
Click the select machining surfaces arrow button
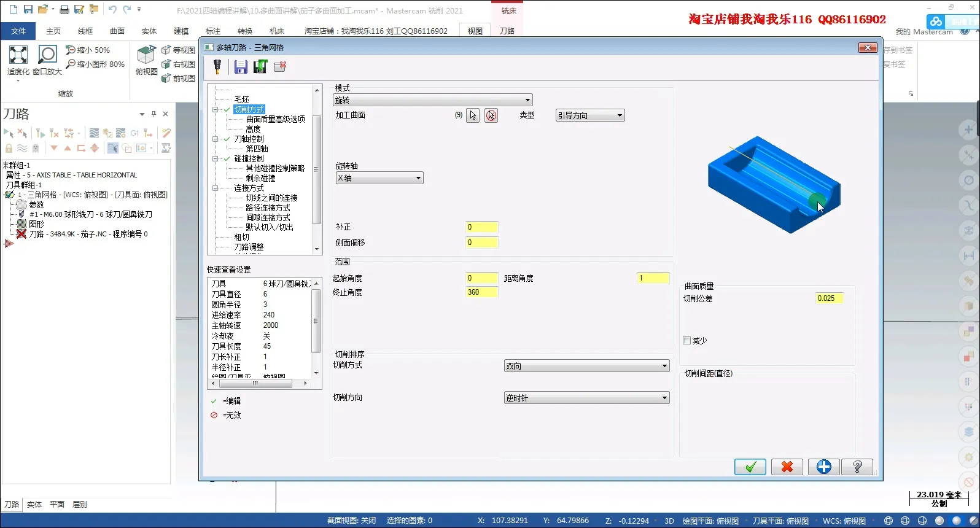coord(473,115)
